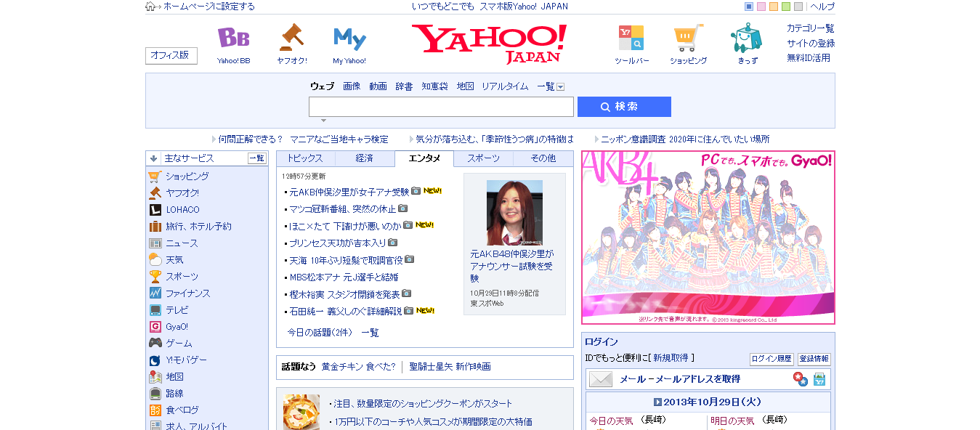Click the ファイナンス chart icon
Screen dimensions: 980x430
click(x=155, y=293)
